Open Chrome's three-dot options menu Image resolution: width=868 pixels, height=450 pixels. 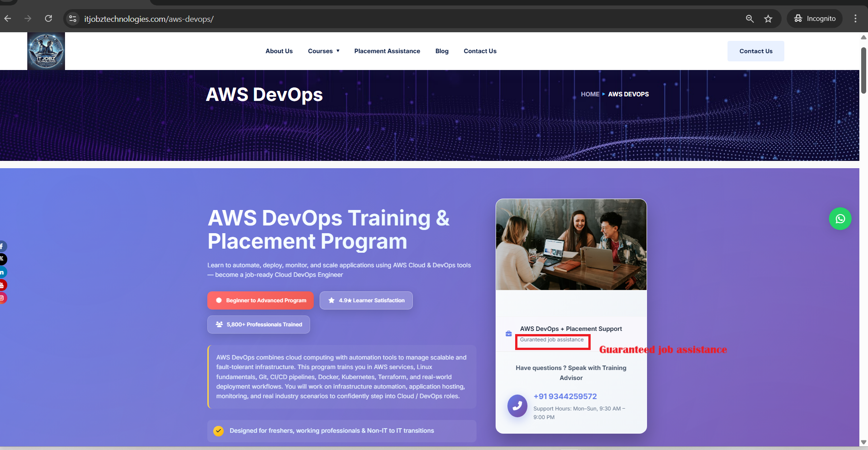855,19
